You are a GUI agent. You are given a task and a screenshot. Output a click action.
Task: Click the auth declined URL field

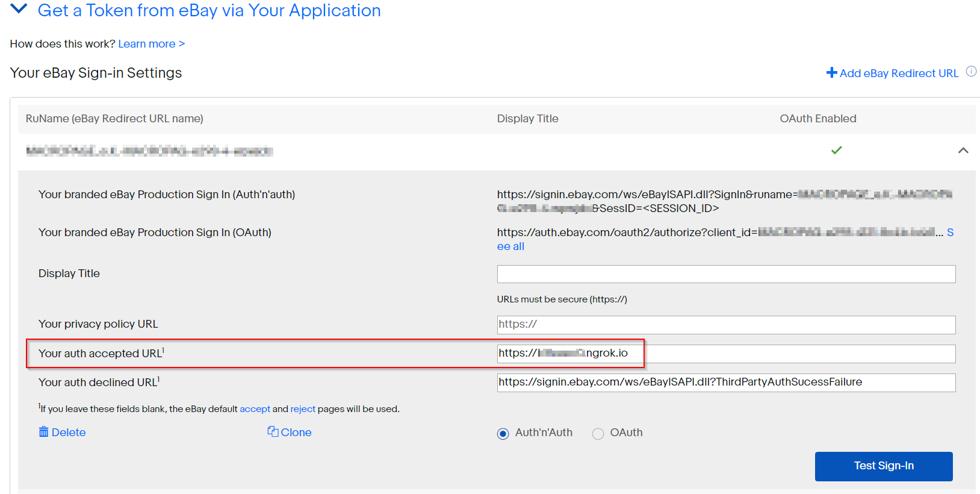(726, 383)
